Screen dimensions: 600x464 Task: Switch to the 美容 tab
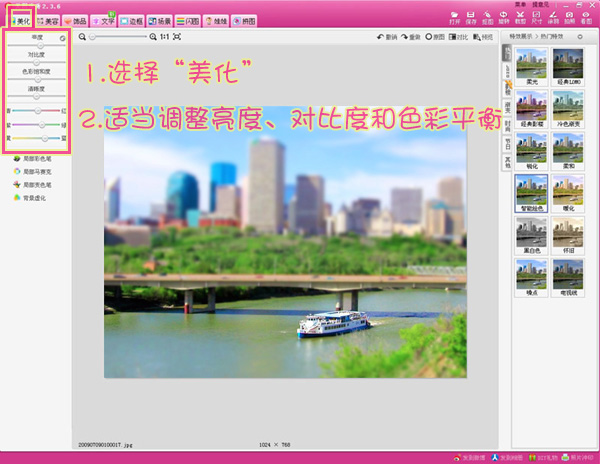(x=46, y=20)
